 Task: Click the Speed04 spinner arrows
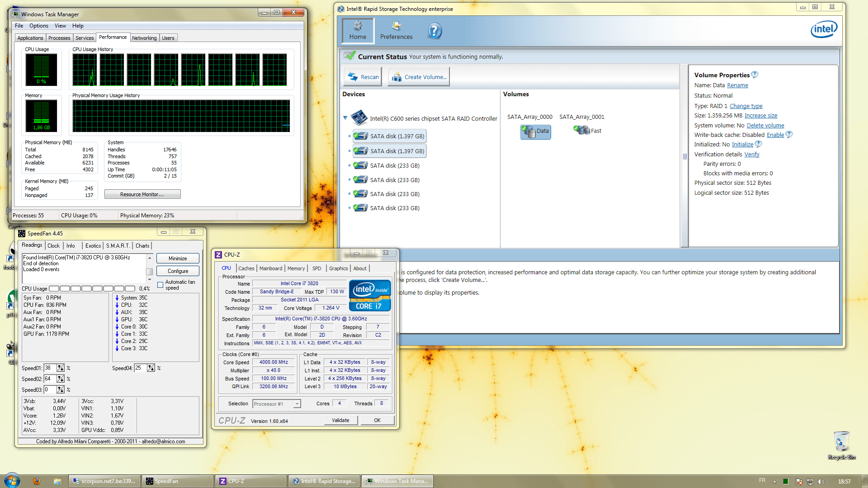point(151,368)
